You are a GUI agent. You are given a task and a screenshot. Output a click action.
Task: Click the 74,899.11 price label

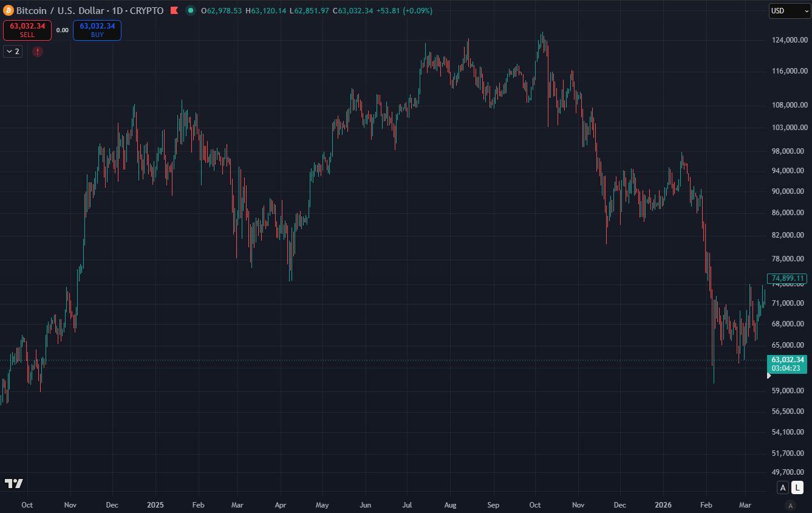pos(787,278)
